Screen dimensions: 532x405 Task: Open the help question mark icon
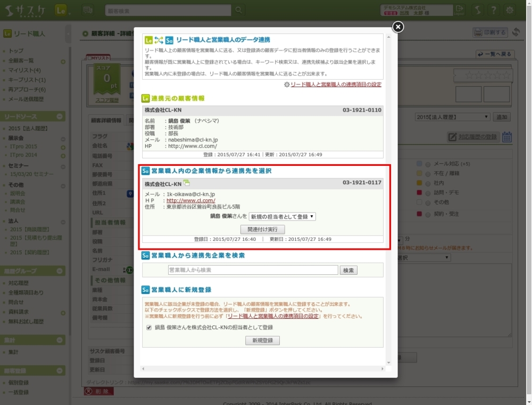click(494, 10)
